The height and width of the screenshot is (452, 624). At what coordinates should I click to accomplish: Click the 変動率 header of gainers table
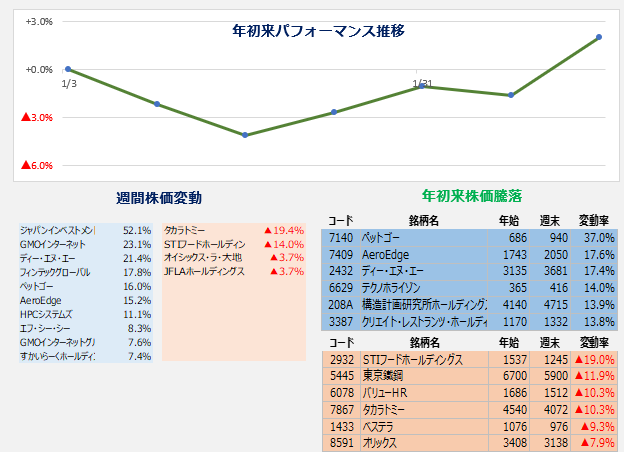point(594,220)
